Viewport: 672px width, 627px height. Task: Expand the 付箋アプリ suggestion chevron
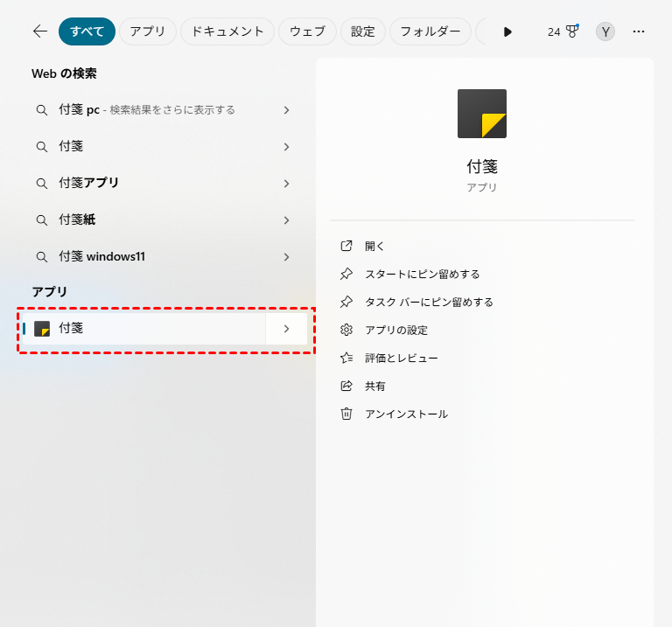(286, 184)
